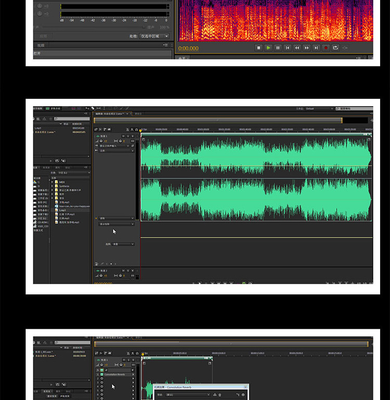Open the active session tab in middle screenshot
390x400 pixels.
(x=112, y=114)
